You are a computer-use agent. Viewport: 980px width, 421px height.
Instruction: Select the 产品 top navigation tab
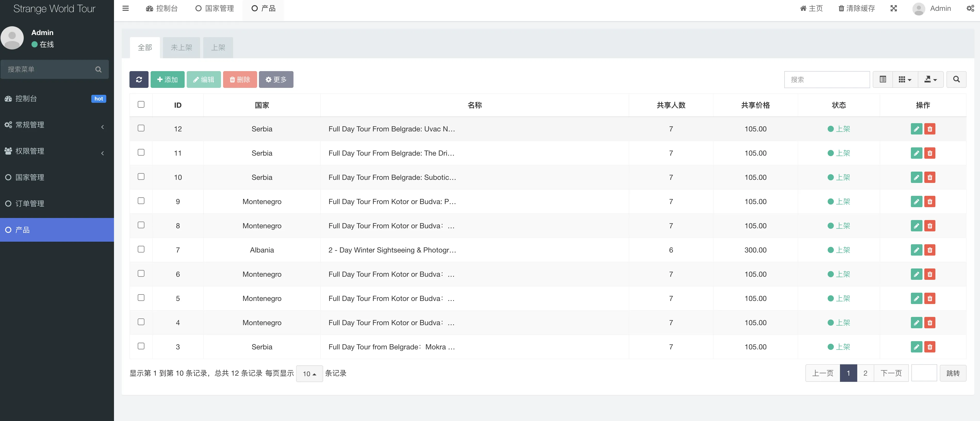tap(263, 8)
